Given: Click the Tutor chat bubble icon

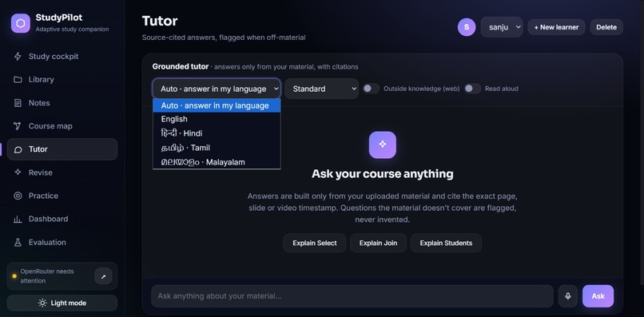Looking at the screenshot, I should coord(18,149).
